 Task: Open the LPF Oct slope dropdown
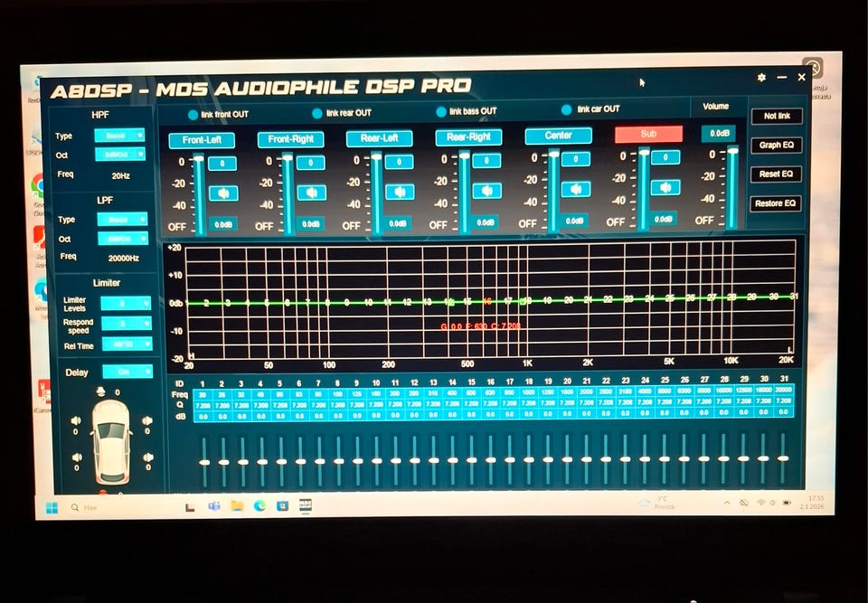pyautogui.click(x=123, y=239)
